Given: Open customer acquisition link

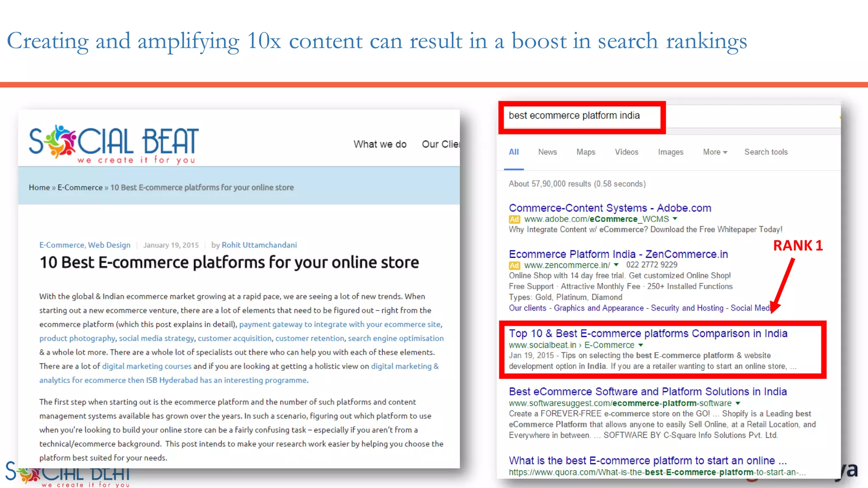Looking at the screenshot, I should point(235,338).
